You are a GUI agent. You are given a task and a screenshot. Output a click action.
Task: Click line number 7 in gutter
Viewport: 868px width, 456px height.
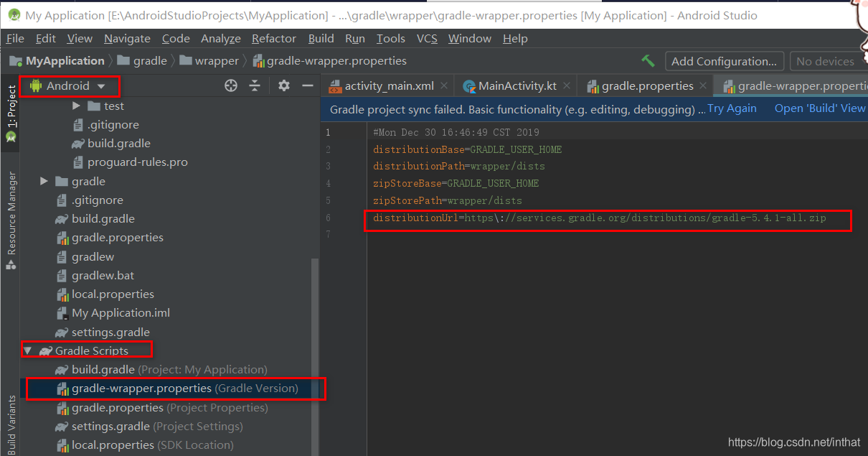tap(328, 235)
